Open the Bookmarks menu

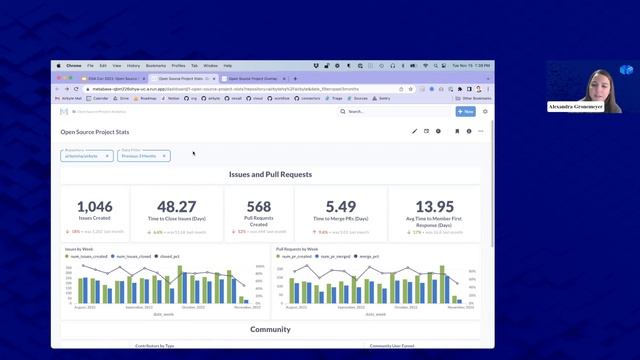point(156,66)
